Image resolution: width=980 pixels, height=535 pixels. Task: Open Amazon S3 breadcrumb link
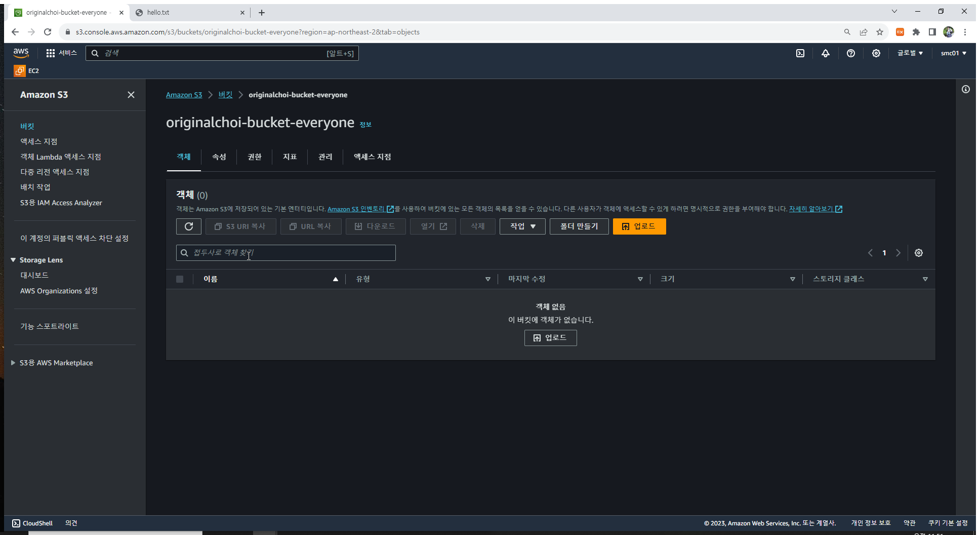coord(184,95)
